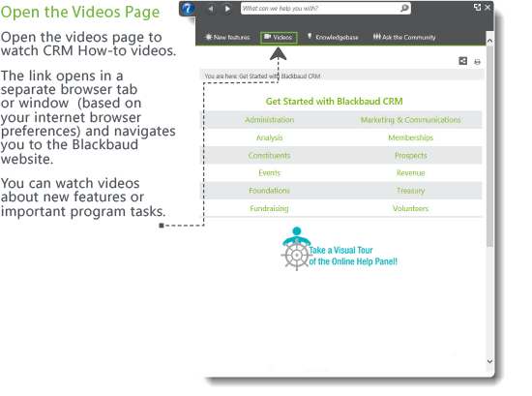Undock the help panel with expand icon
The width and height of the screenshot is (532, 396).
pyautogui.click(x=478, y=7)
